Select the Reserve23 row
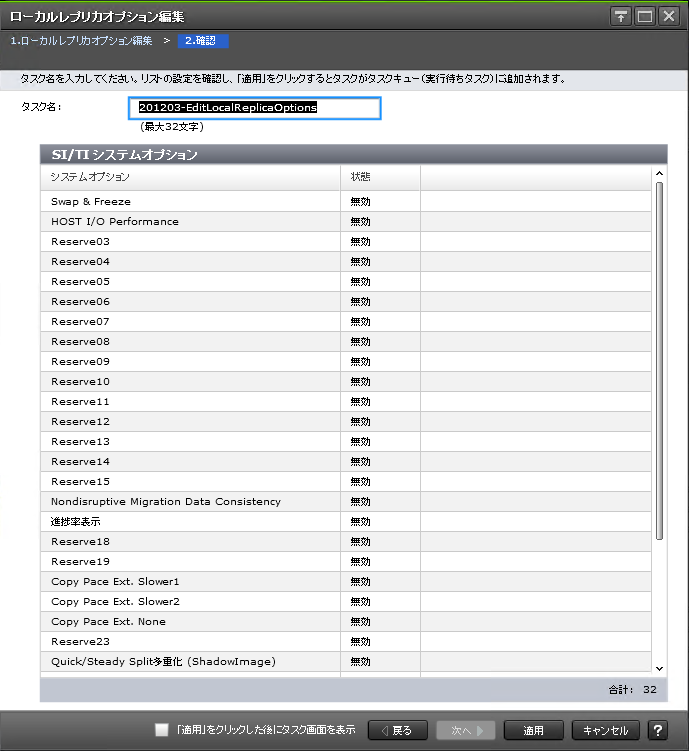 click(x=346, y=642)
